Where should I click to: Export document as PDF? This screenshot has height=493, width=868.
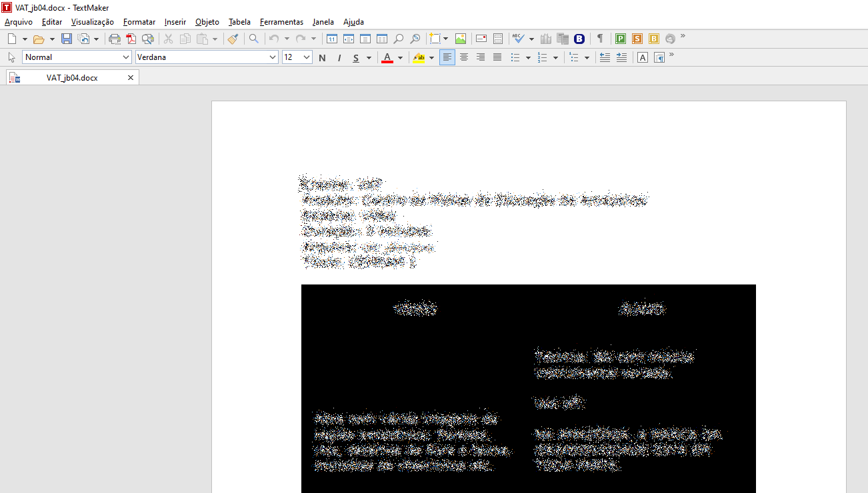pos(131,39)
